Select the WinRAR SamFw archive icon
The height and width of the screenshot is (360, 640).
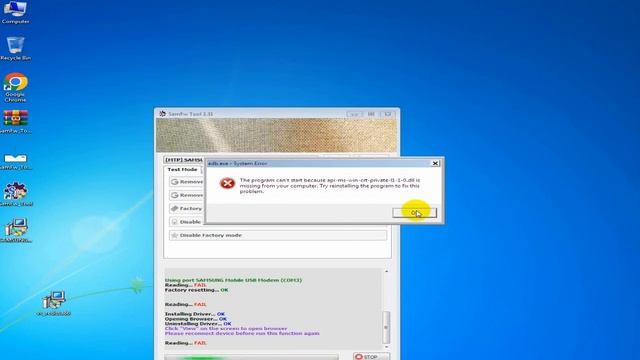16,122
